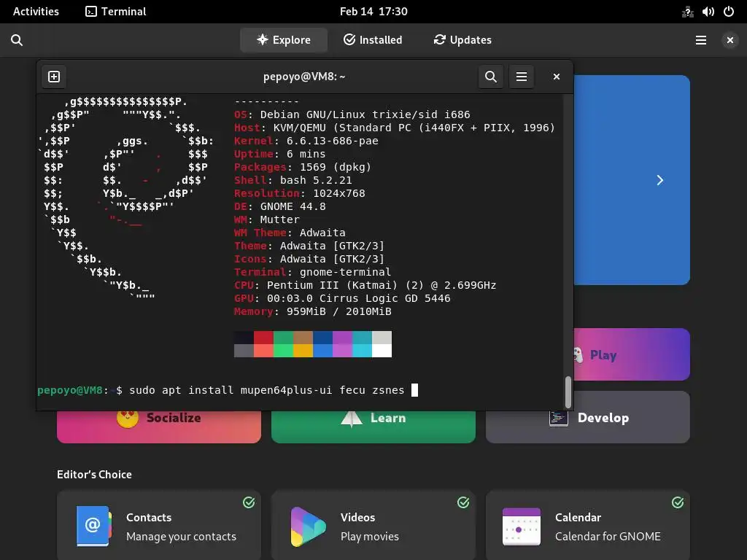Click the Videos installed checkmark badge
The width and height of the screenshot is (747, 560).
[x=463, y=502]
